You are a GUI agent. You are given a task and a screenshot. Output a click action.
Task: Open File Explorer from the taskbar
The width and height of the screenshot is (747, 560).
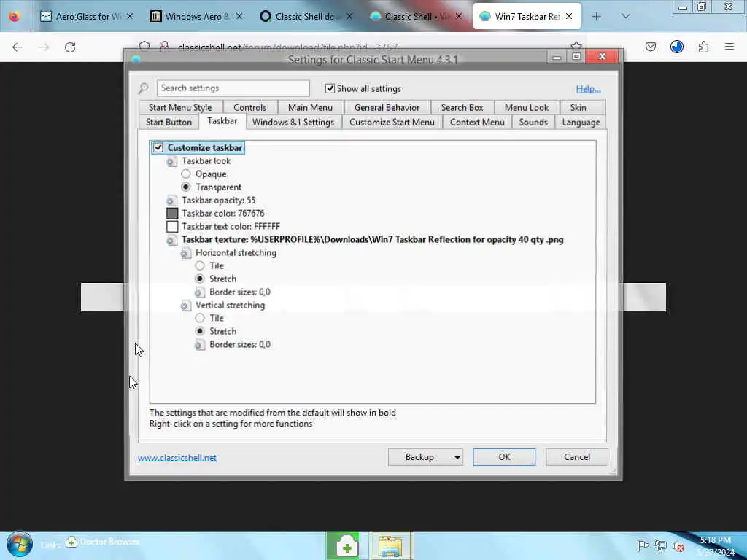click(x=391, y=546)
